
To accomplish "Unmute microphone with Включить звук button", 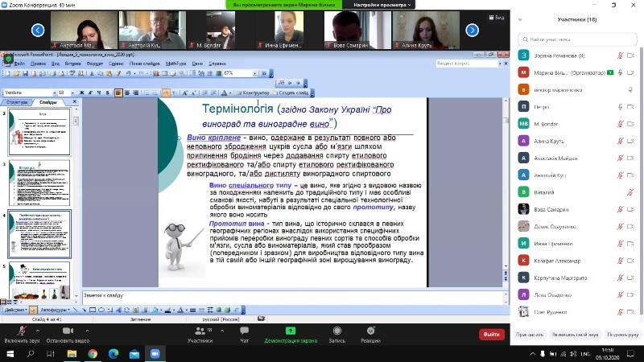I will click(22, 334).
